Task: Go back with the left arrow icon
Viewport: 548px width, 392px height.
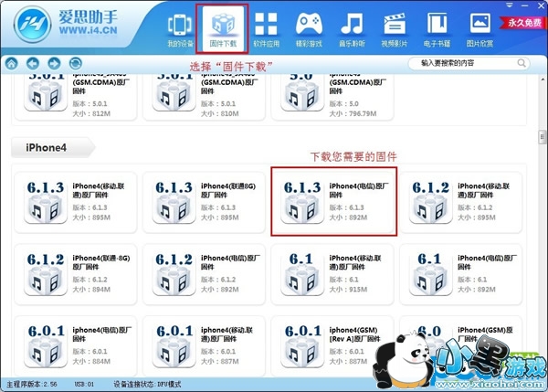Action: [x=33, y=64]
